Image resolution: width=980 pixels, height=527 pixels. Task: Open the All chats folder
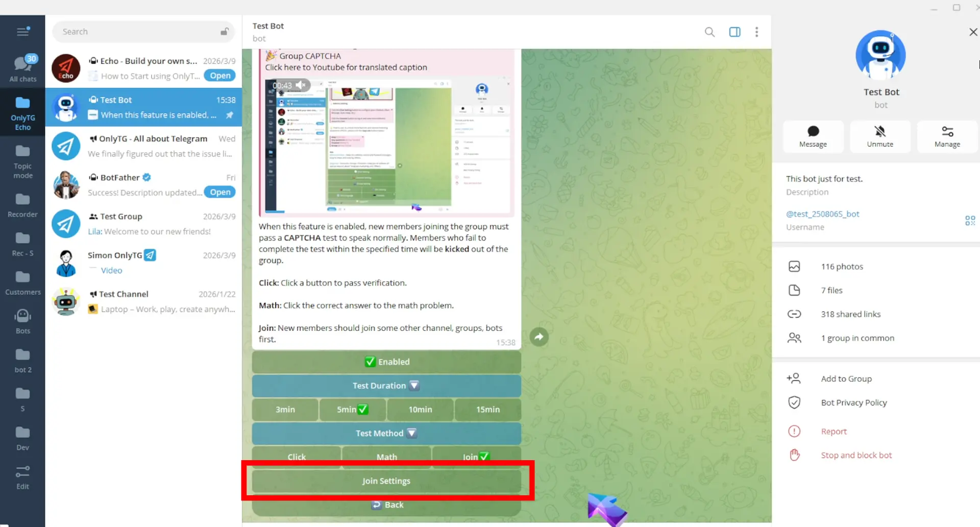point(23,69)
